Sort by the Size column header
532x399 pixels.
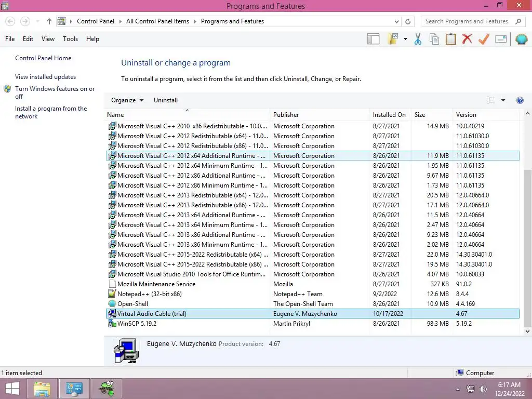tap(432, 115)
